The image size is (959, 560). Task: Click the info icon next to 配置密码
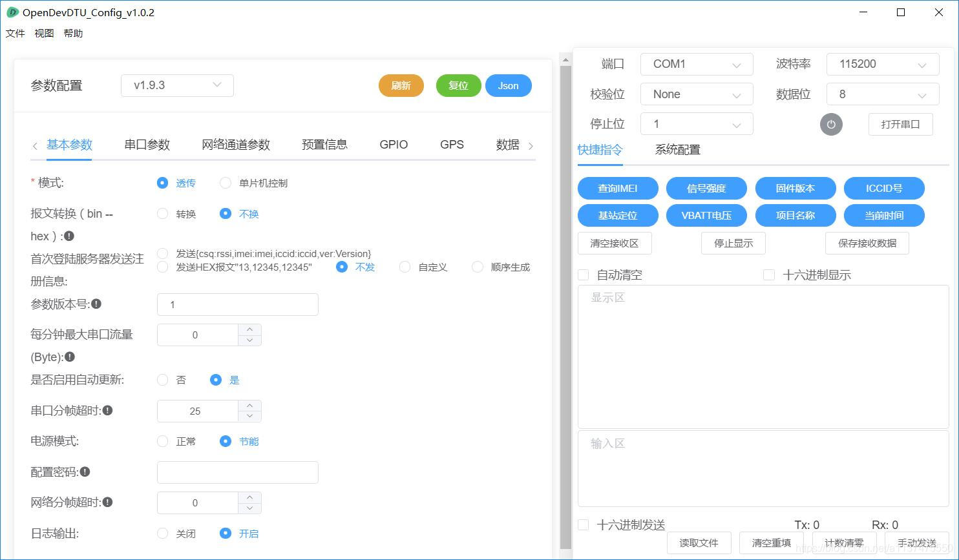[x=85, y=472]
